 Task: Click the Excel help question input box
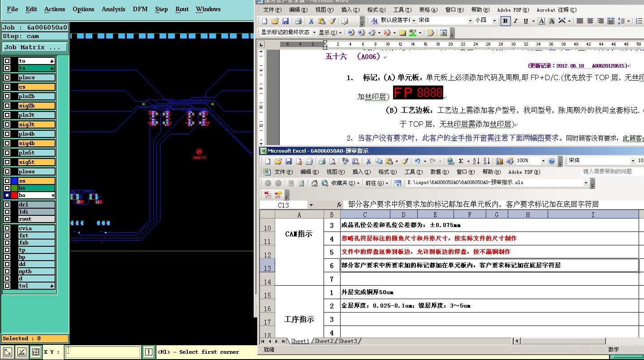click(x=613, y=171)
